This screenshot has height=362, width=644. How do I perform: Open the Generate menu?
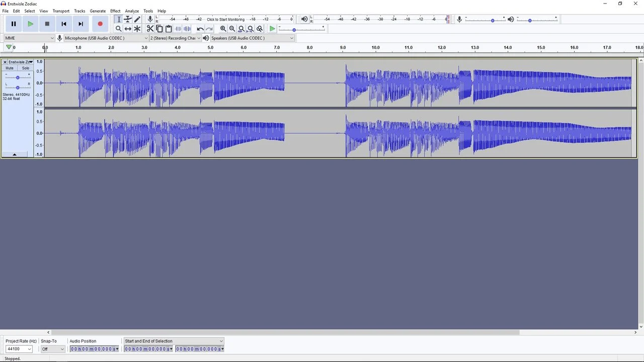98,11
